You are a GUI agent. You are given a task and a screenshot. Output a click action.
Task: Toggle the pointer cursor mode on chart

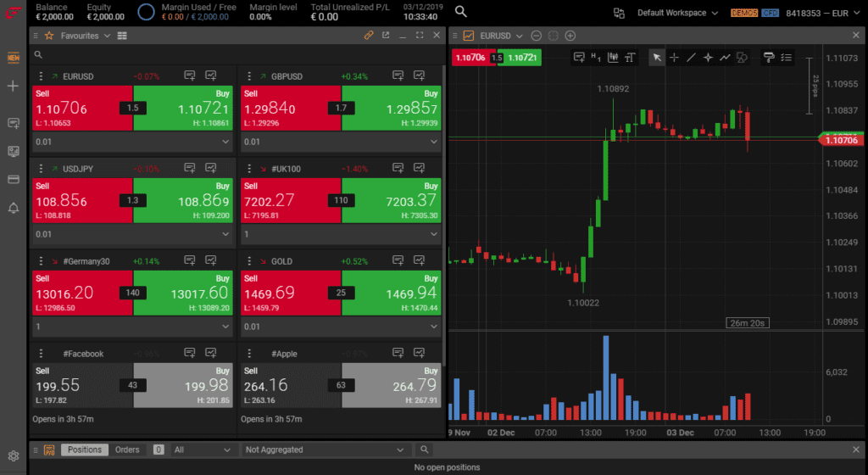[x=657, y=58]
